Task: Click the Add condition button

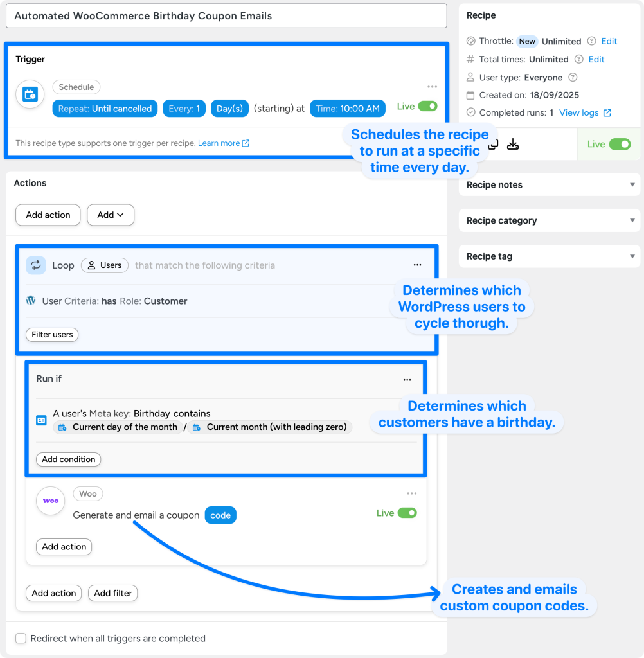Action: point(68,459)
